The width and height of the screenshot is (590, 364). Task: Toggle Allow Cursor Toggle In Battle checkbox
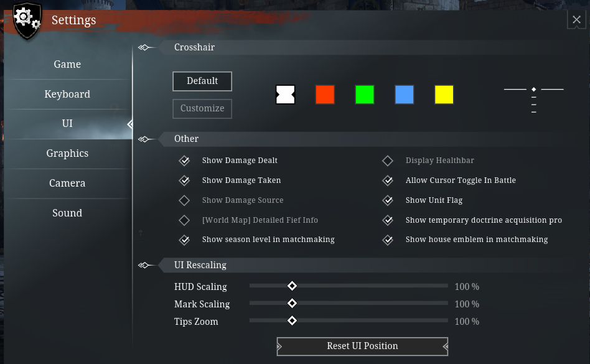[x=388, y=180]
